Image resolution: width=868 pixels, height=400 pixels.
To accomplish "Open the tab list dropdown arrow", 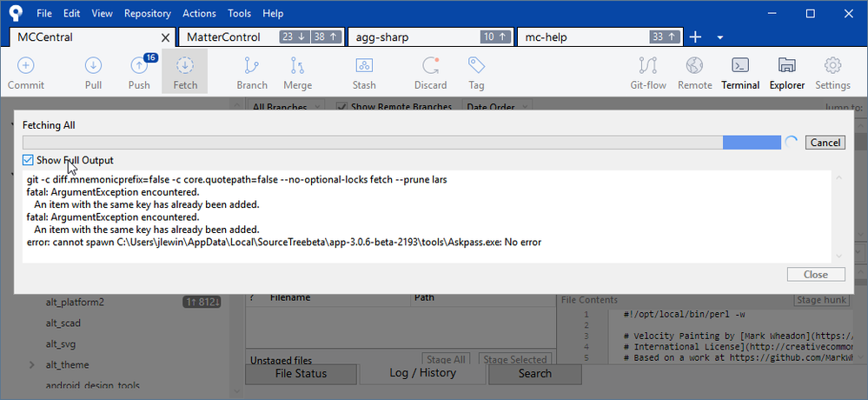I will coord(720,37).
